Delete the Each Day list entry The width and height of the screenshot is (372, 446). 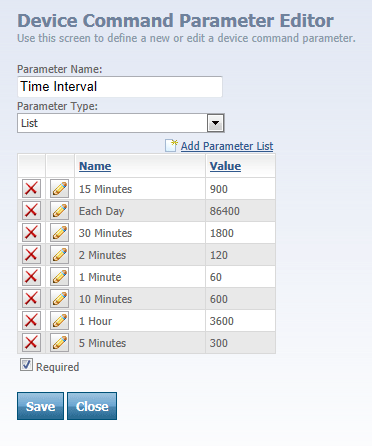pos(31,211)
